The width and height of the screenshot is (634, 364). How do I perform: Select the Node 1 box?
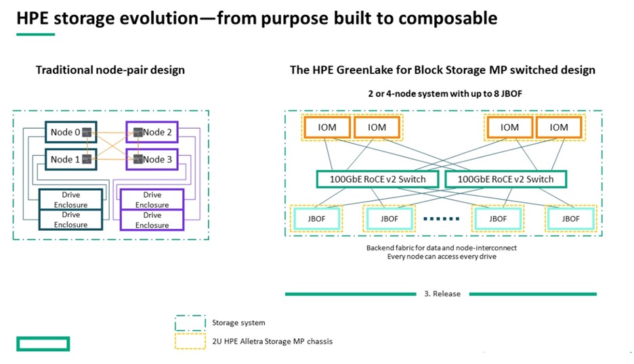click(70, 159)
